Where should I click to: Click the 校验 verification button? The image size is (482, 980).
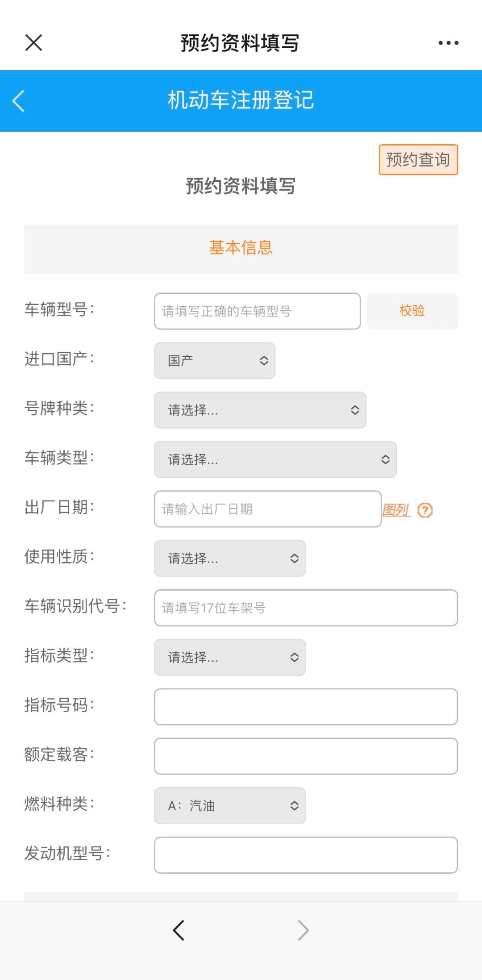(x=412, y=311)
